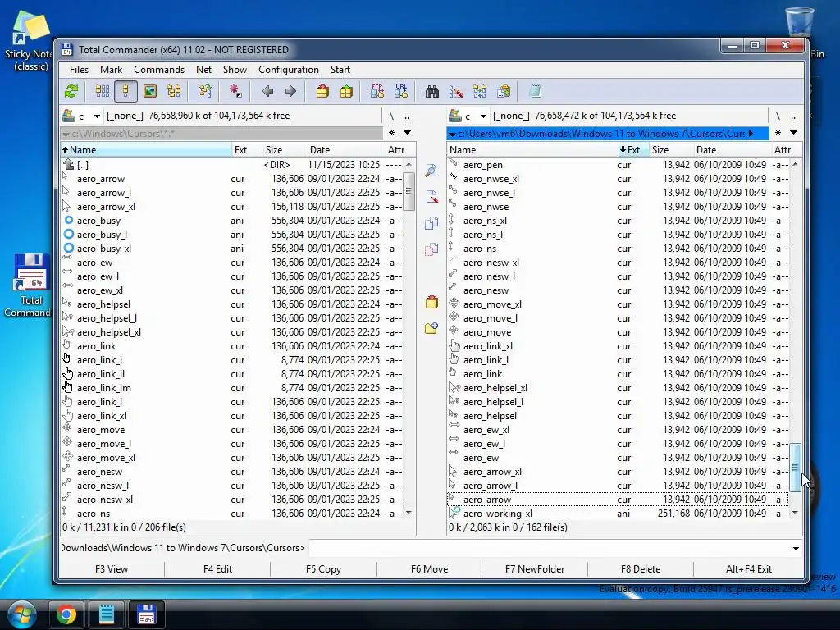Toggle directory tree view icon
Screen dimensions: 840x630
pyautogui.click(x=174, y=91)
